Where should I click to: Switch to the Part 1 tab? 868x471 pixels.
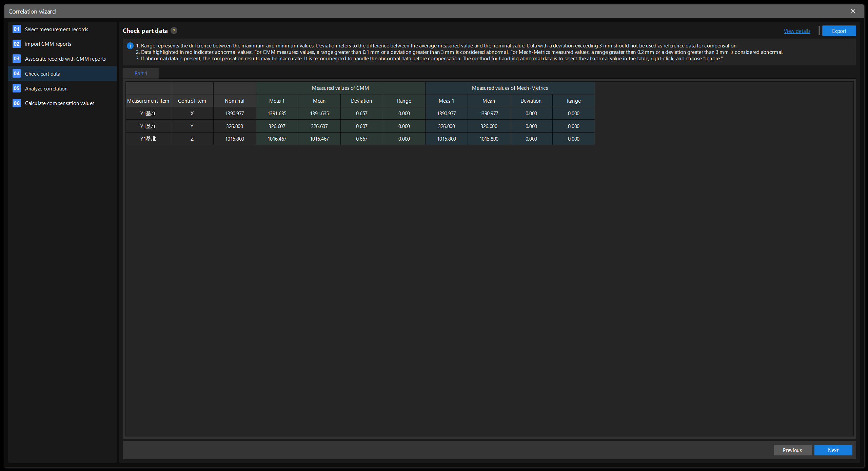pyautogui.click(x=141, y=73)
